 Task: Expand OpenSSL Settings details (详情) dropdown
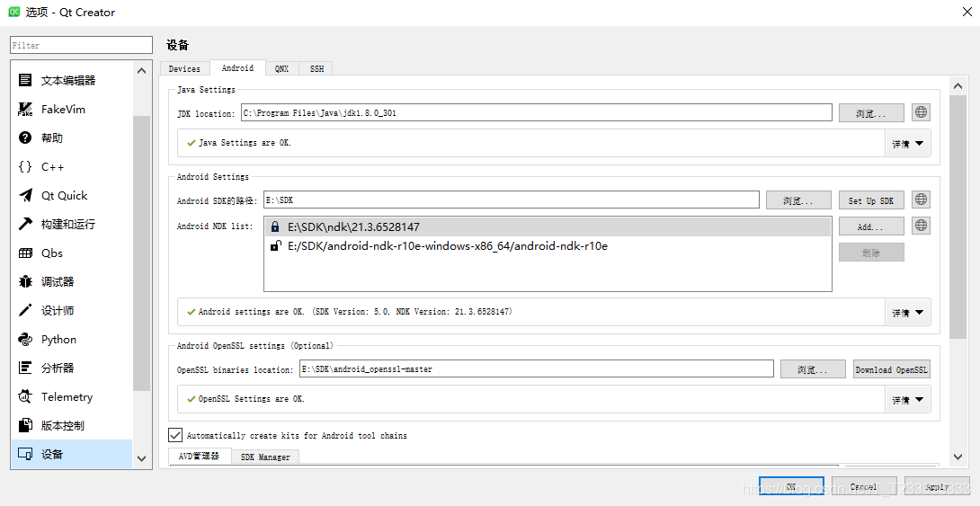pos(907,400)
